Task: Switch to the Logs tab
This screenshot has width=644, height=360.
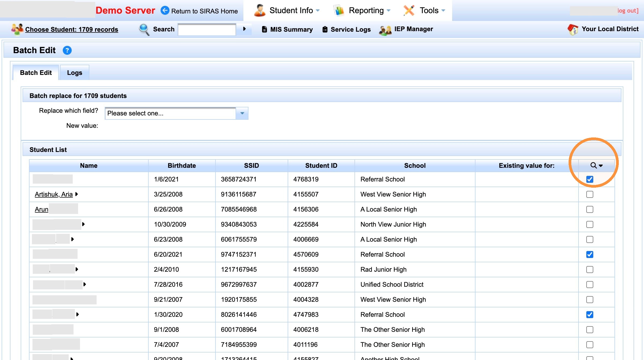Action: 75,72
